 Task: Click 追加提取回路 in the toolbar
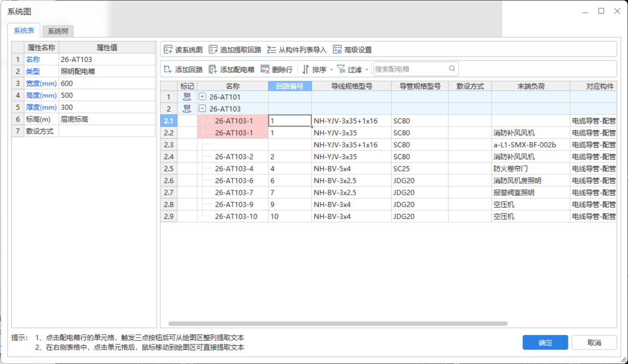(235, 50)
